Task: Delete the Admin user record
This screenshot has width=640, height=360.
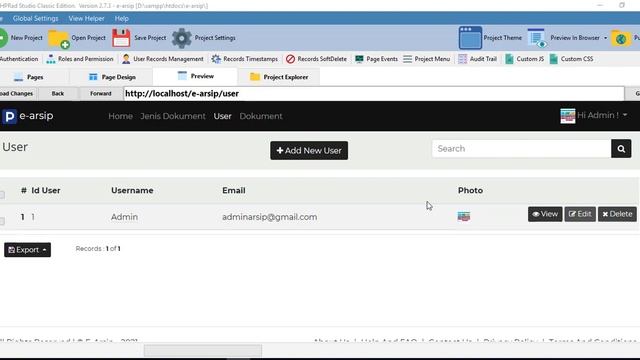Action: 617,214
